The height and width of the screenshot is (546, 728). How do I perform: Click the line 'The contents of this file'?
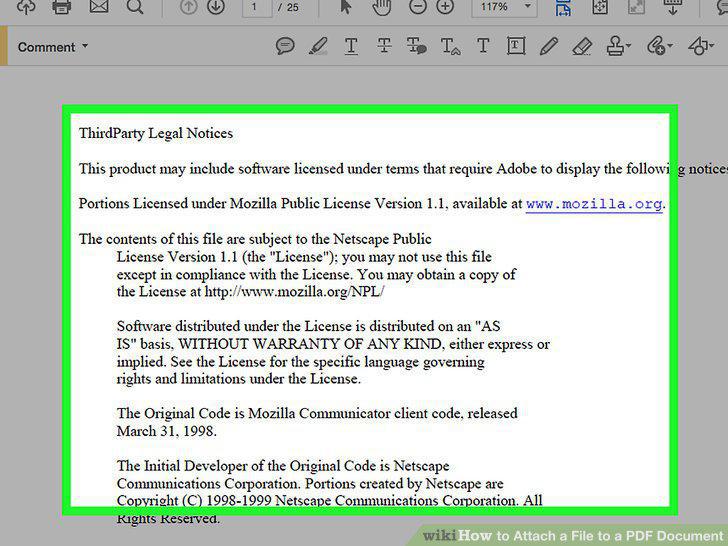tap(255, 239)
